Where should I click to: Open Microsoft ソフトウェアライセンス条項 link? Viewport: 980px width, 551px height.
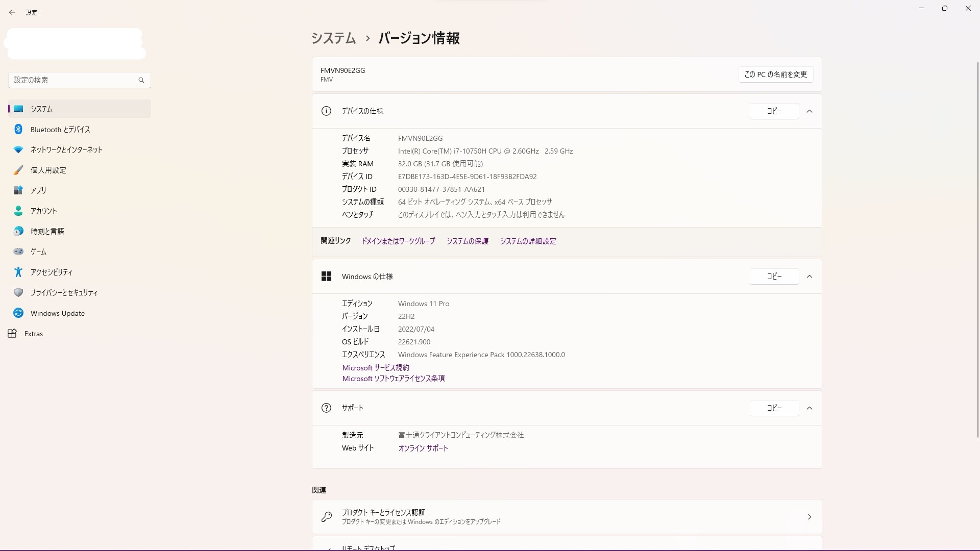(x=394, y=379)
